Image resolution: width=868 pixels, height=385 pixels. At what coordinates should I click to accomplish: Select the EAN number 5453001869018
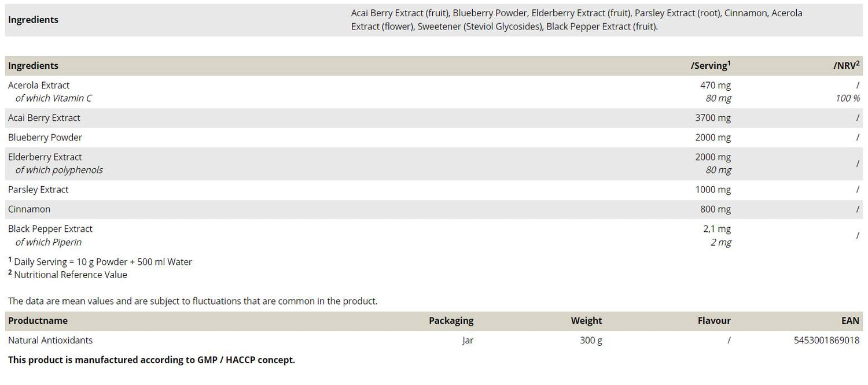827,340
